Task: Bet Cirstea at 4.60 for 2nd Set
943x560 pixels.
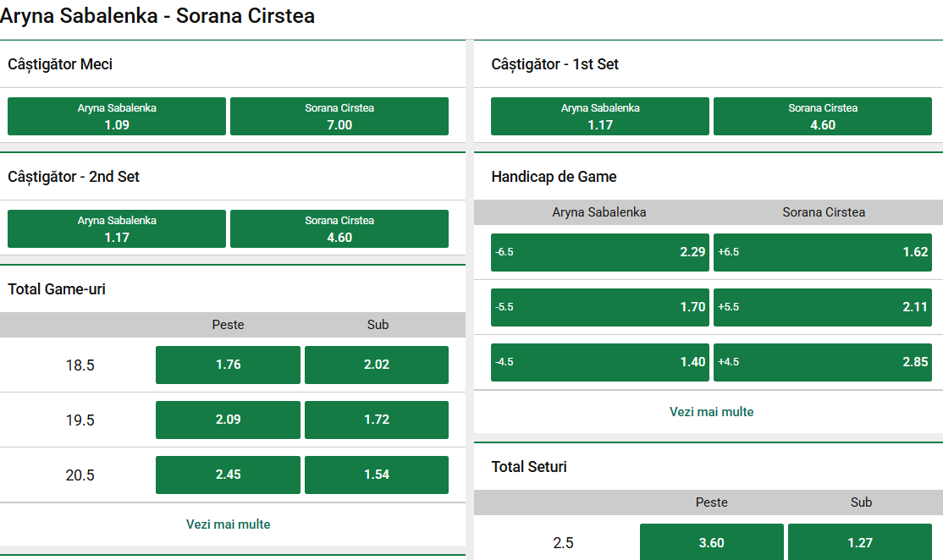Action: pyautogui.click(x=339, y=228)
